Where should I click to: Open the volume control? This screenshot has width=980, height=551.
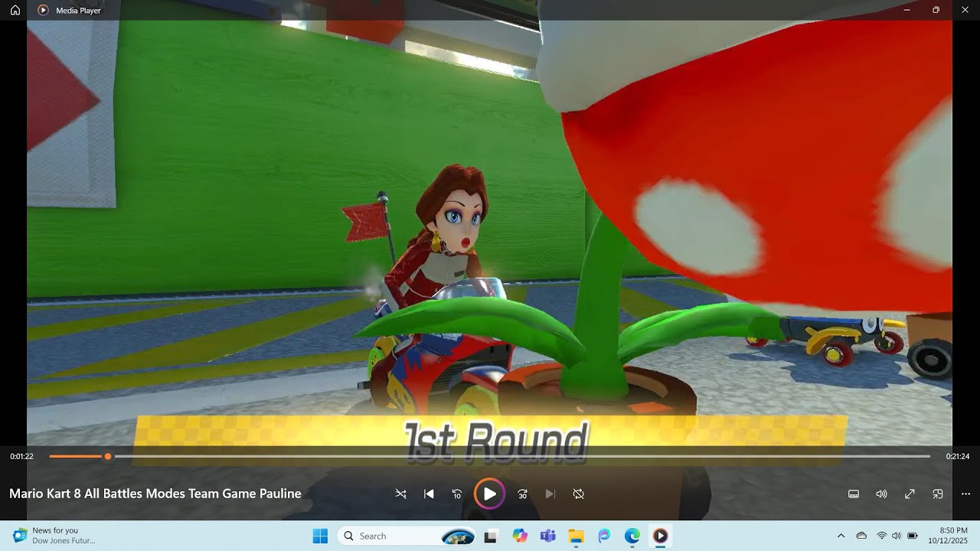(x=881, y=494)
